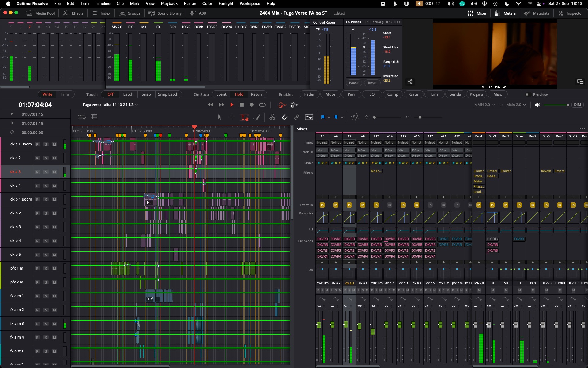The height and width of the screenshot is (368, 588).
Task: Mute the dx a 1 Boom track
Action: point(54,144)
